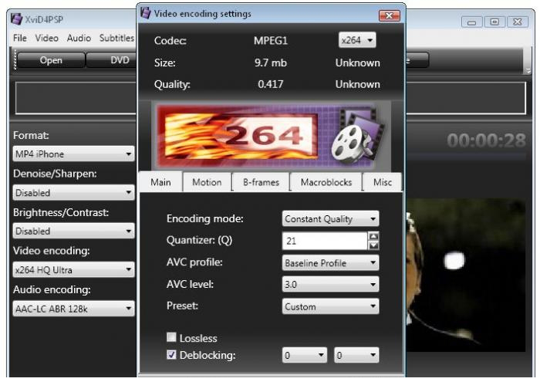Open the Format dropdown showing MP4 iPhone
Viewport: 540px width, 392px height.
point(73,154)
